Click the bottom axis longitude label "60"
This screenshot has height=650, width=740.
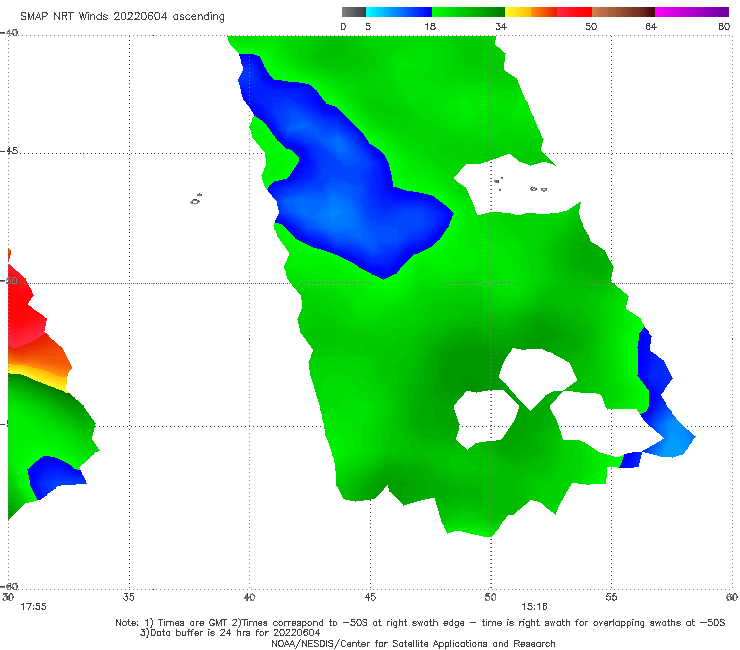[x=732, y=597]
